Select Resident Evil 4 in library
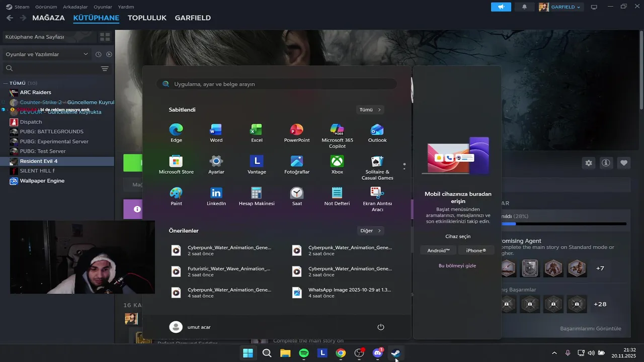This screenshot has height=362, width=644. point(57,161)
